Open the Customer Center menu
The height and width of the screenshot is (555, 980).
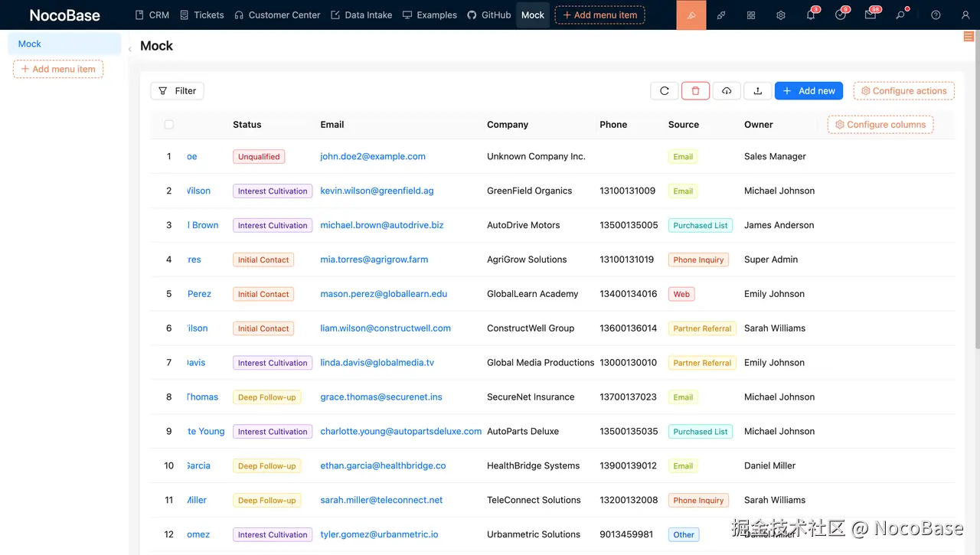(x=277, y=15)
